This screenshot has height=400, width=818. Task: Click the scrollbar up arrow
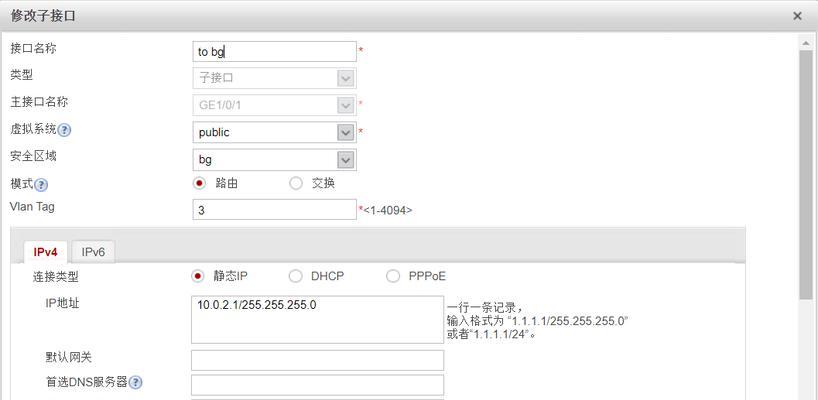pos(805,43)
